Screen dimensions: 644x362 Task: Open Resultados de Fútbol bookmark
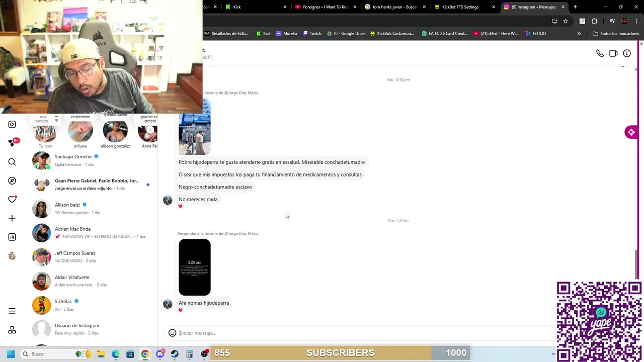coord(226,34)
